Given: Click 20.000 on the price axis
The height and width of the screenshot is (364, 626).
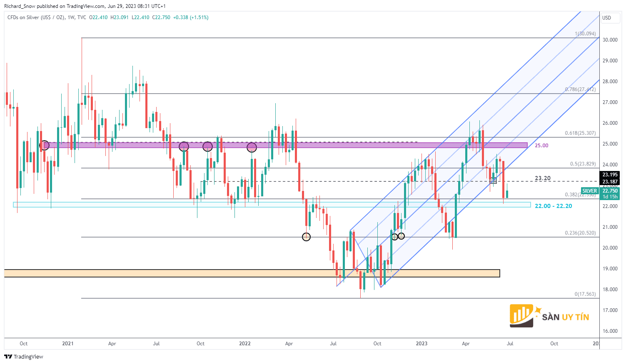Looking at the screenshot, I should point(610,248).
